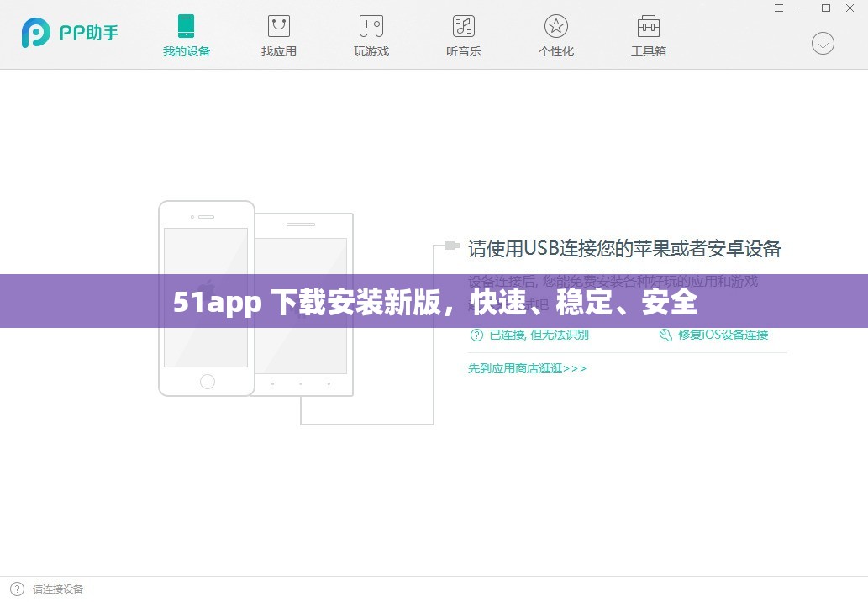Click the 请连接设备 status text
The image size is (868, 602).
58,589
